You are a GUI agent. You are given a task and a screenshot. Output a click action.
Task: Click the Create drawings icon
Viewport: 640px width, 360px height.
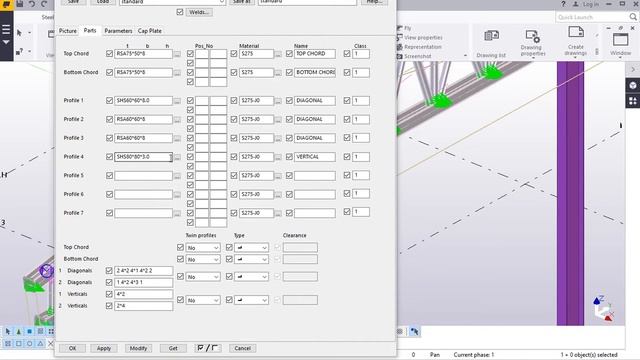click(576, 32)
